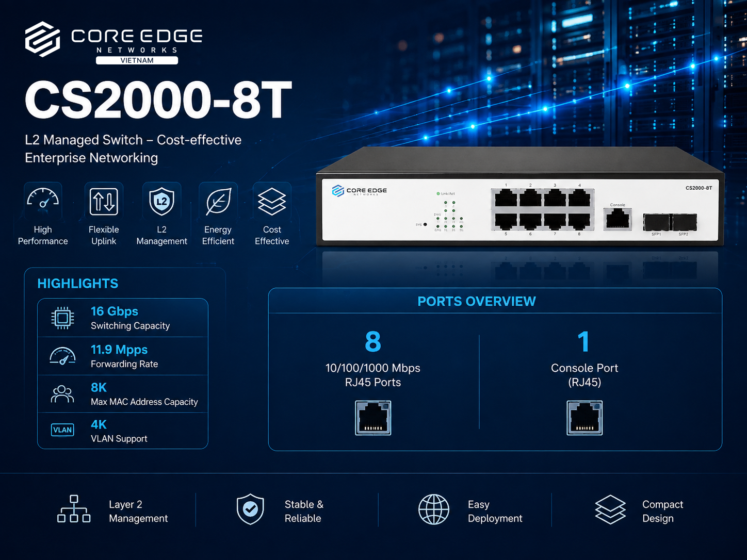Image resolution: width=747 pixels, height=560 pixels.
Task: Click the Stable & Reliable shield checkmark icon
Action: point(250,509)
